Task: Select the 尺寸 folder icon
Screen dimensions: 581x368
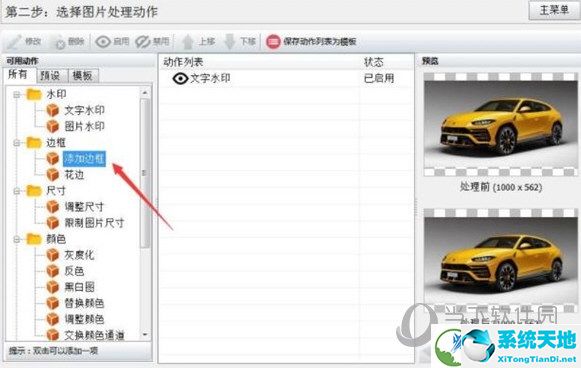Action: coord(34,190)
